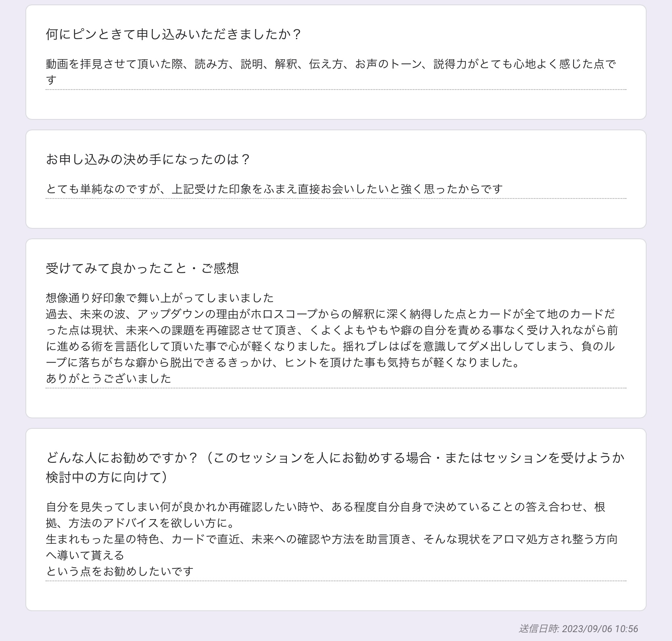Click the heading 受けてみて良かったこと・ご感想
Viewport: 672px width, 641px height.
[142, 268]
